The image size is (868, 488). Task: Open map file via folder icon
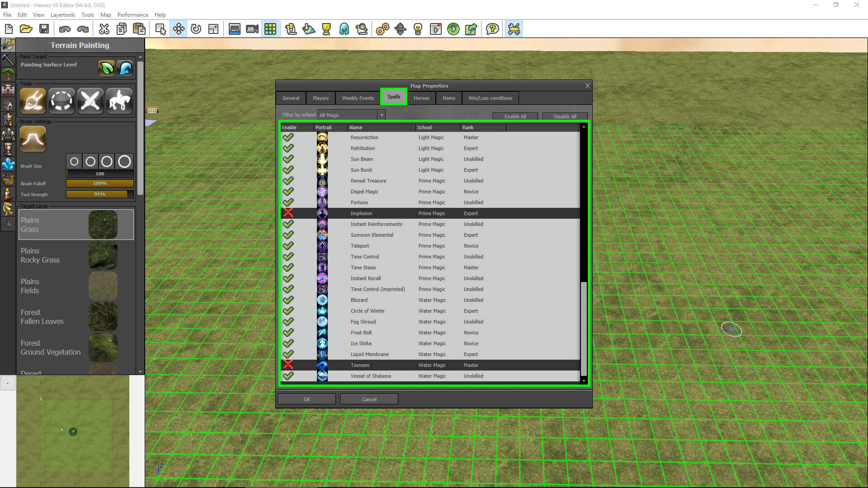[x=26, y=29]
